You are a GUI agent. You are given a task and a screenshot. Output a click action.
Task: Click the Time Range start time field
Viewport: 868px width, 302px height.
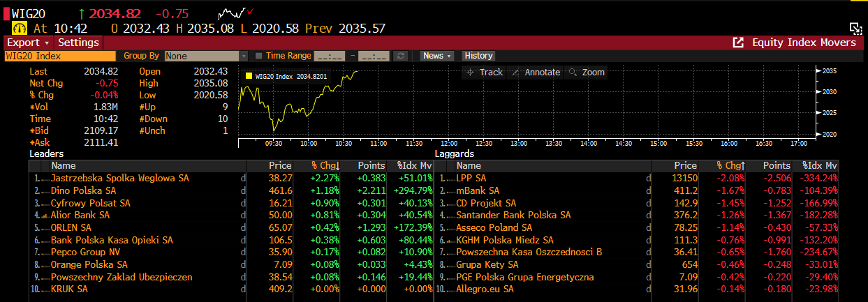[330, 56]
